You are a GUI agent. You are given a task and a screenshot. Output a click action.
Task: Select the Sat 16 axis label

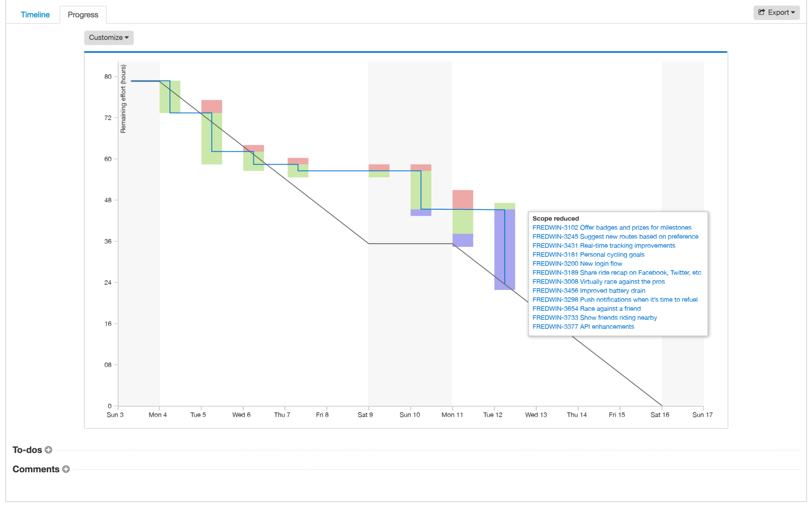click(660, 415)
